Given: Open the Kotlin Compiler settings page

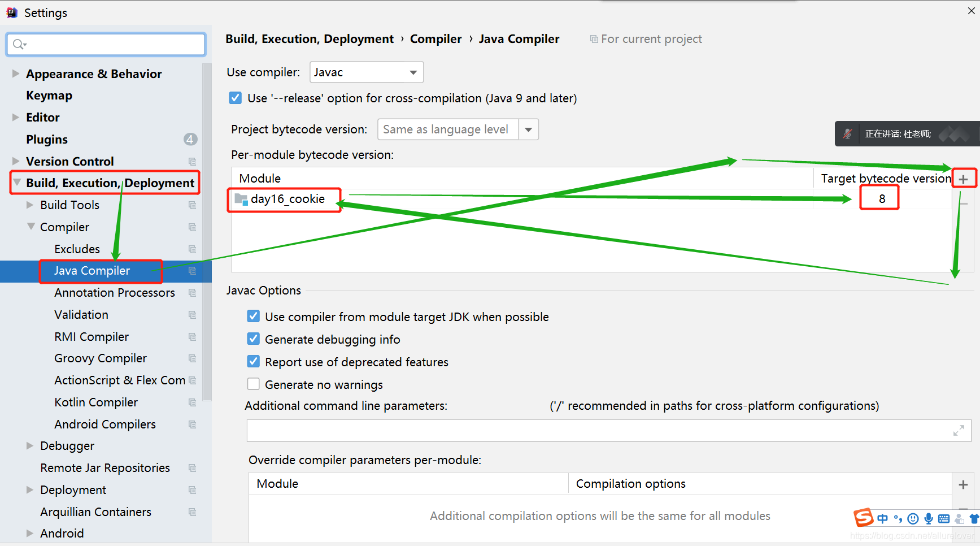Looking at the screenshot, I should (x=96, y=402).
